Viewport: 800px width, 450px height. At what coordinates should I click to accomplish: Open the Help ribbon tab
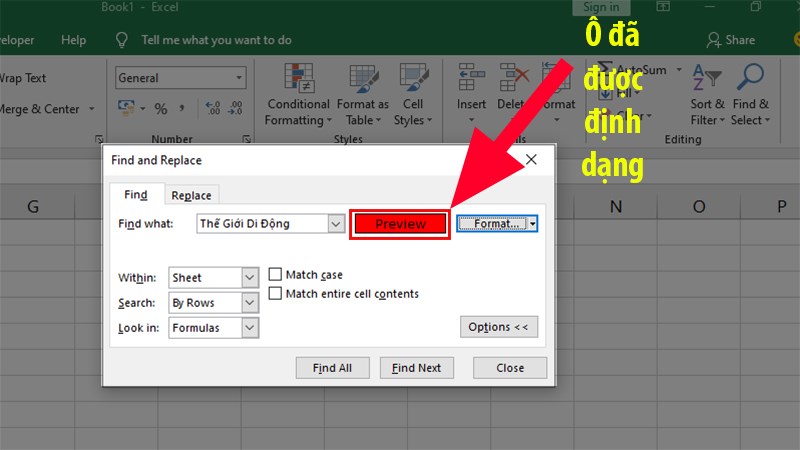tap(73, 40)
